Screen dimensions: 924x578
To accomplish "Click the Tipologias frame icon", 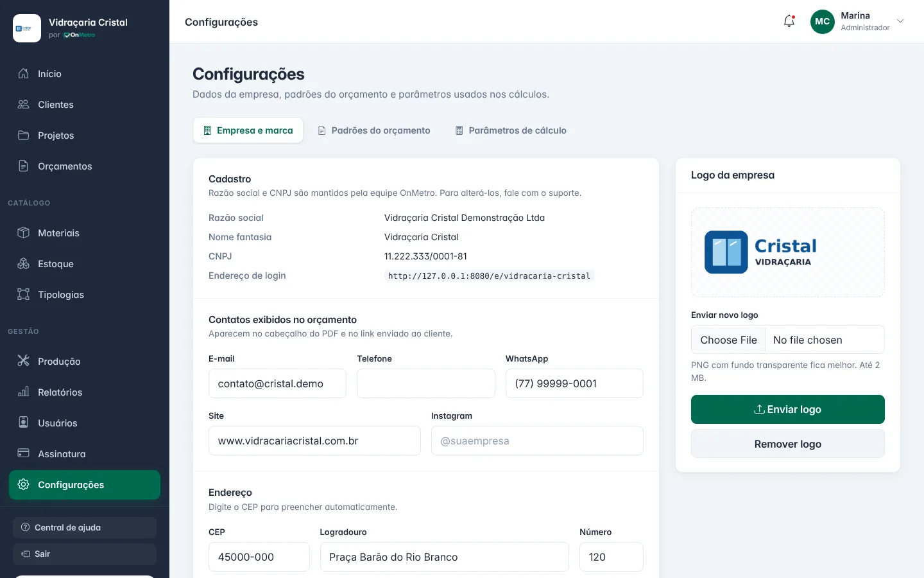I will click(x=24, y=294).
